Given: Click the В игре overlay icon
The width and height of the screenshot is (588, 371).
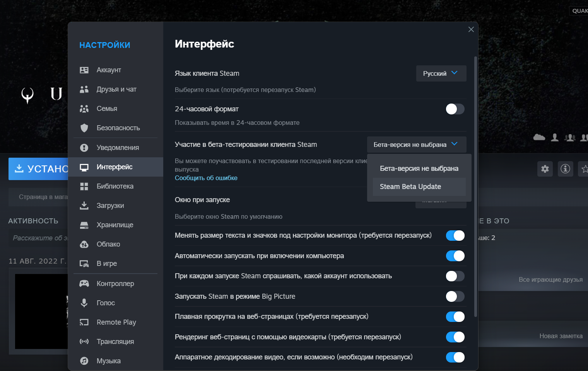Looking at the screenshot, I should click(x=84, y=264).
